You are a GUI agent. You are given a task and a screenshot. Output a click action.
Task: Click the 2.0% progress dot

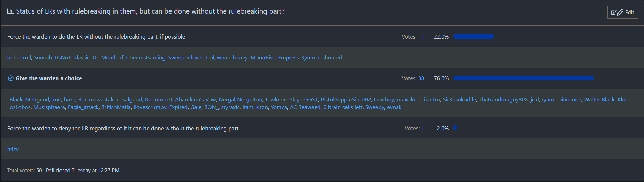pyautogui.click(x=455, y=128)
